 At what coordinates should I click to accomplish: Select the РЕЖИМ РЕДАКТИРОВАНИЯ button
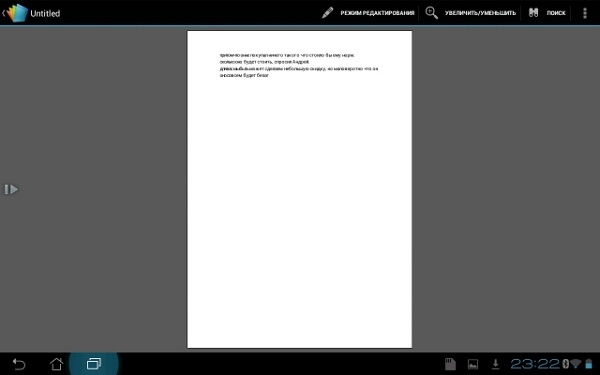(377, 13)
